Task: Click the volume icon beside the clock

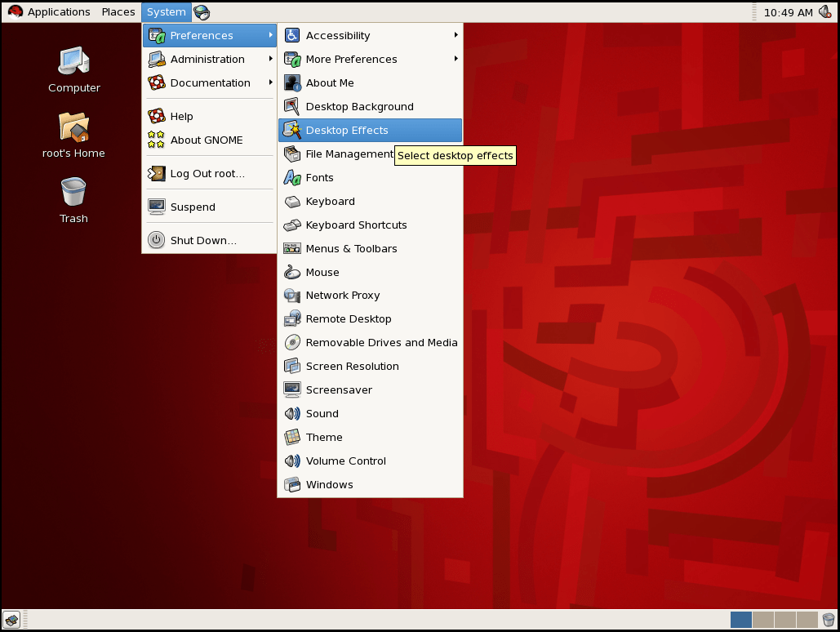Action: (825, 11)
